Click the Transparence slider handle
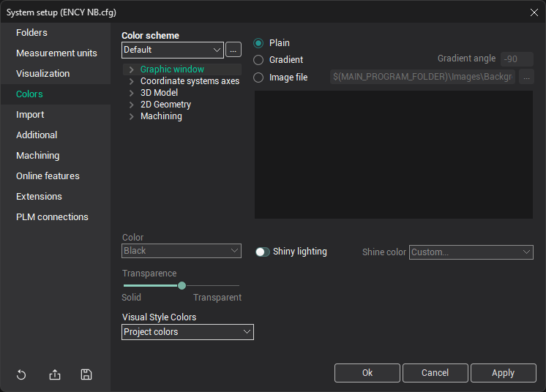 tap(182, 285)
